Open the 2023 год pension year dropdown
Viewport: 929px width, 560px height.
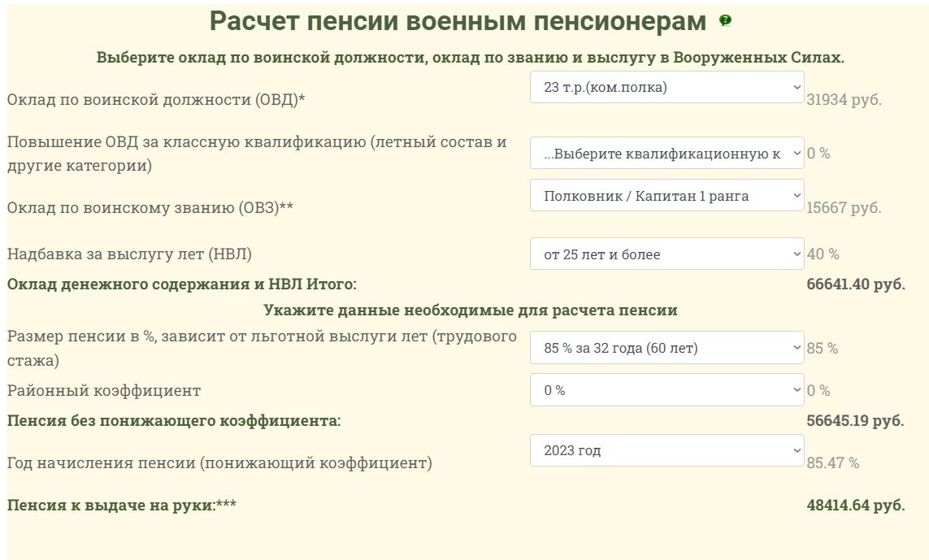coord(666,450)
